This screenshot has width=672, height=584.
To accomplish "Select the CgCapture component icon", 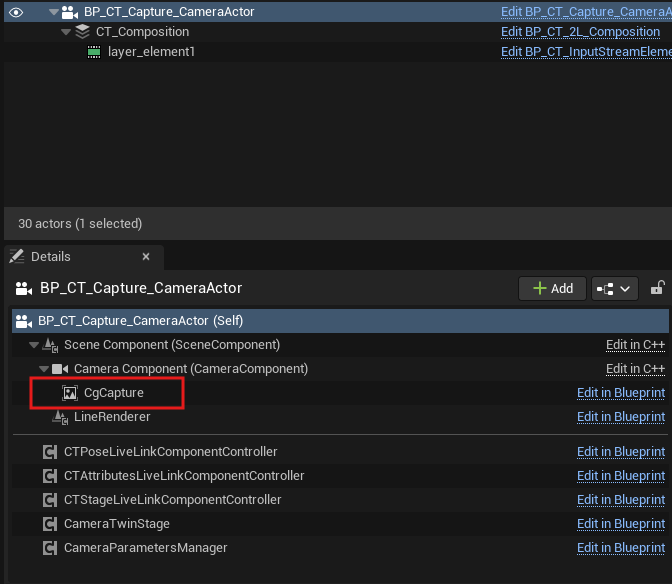I will pos(70,393).
